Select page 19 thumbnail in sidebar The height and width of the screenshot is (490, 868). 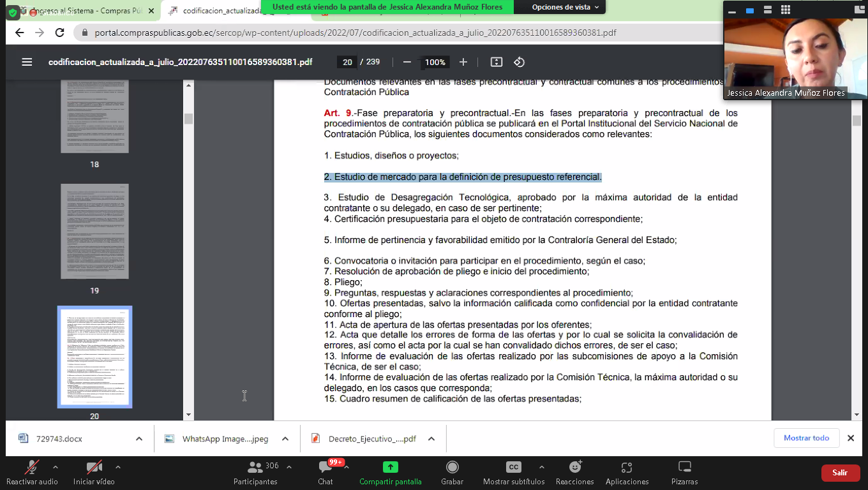94,232
